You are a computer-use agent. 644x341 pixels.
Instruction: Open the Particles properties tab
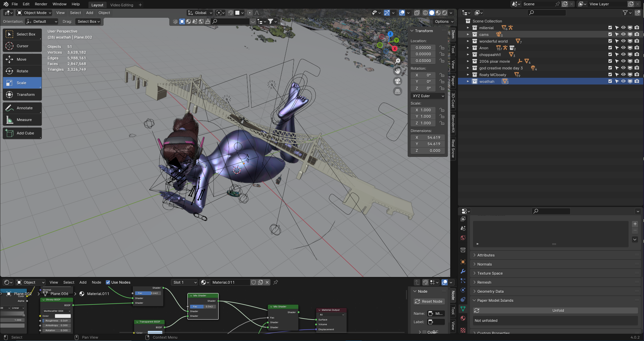click(x=463, y=281)
